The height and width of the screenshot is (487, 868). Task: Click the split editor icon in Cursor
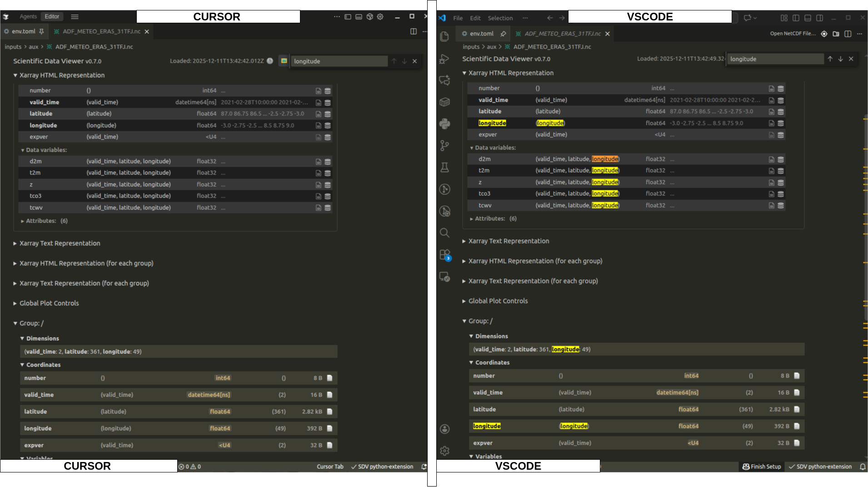[x=414, y=31]
